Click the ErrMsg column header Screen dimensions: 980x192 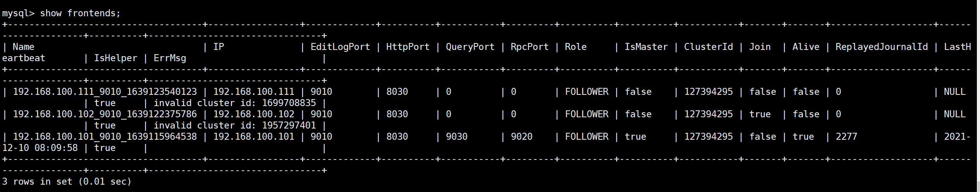click(170, 58)
